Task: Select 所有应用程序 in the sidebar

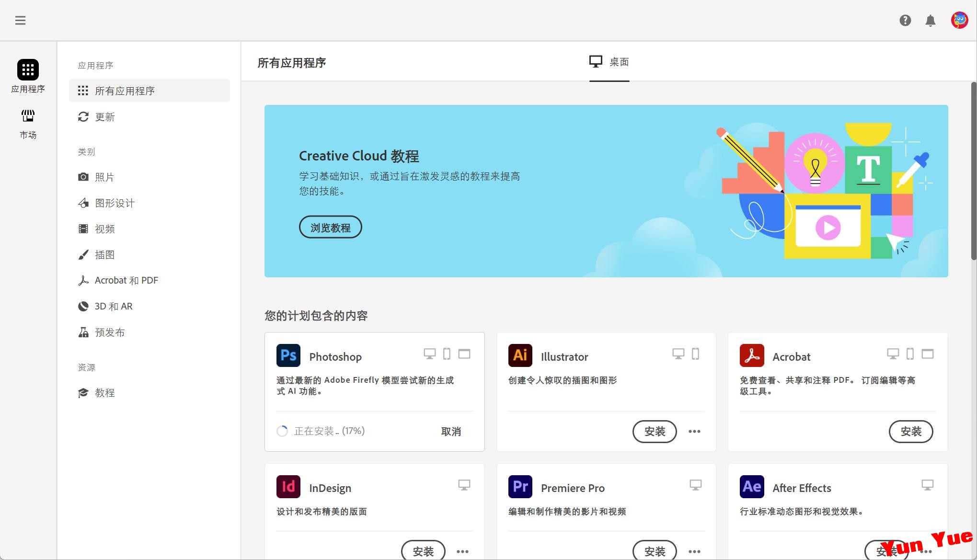Action: 149,91
